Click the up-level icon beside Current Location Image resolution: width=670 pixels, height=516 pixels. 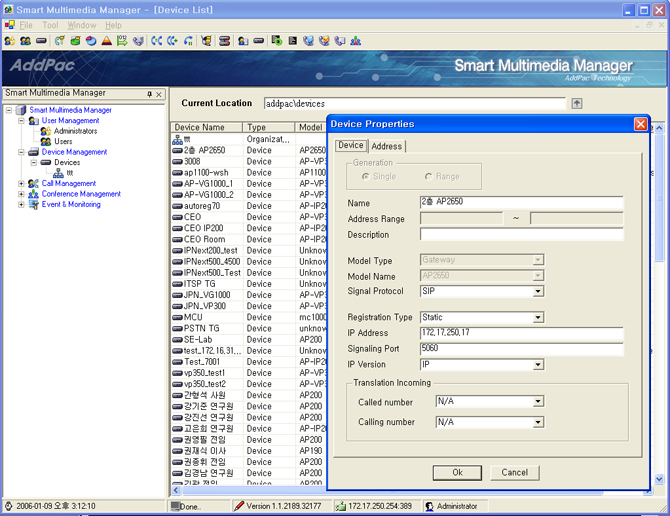coord(577,103)
